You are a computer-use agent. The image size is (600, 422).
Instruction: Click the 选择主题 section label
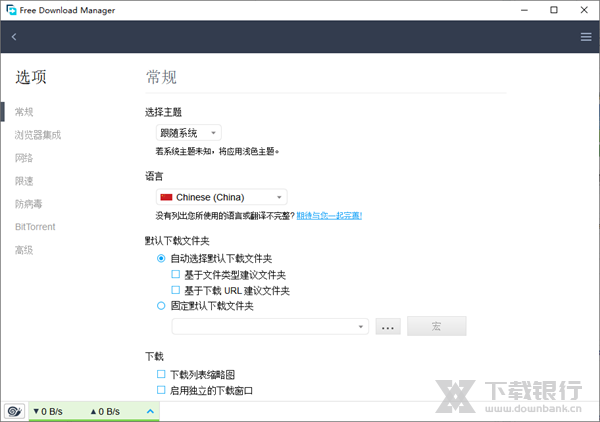click(163, 112)
